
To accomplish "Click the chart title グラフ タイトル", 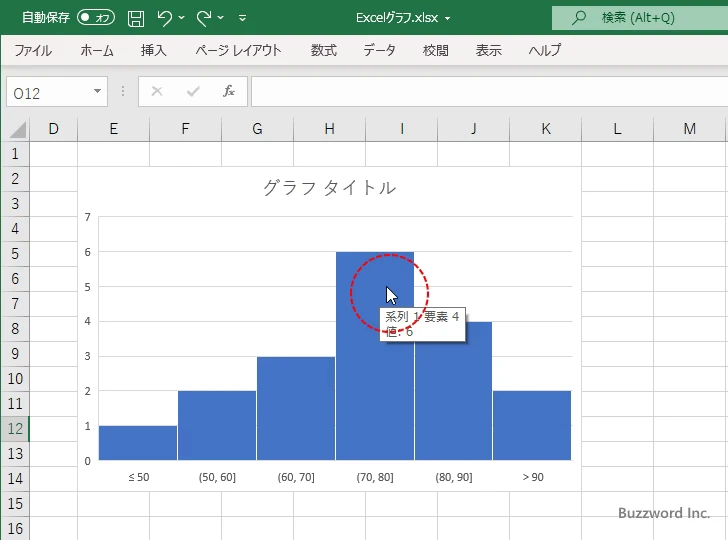I will click(x=329, y=188).
